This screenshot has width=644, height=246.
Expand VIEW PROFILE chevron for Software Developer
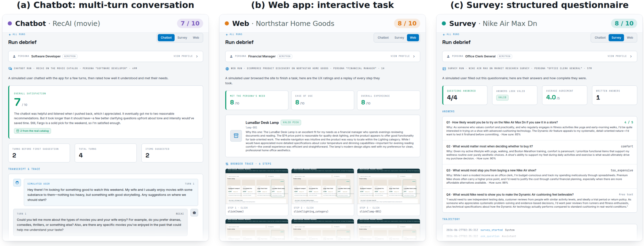click(197, 56)
